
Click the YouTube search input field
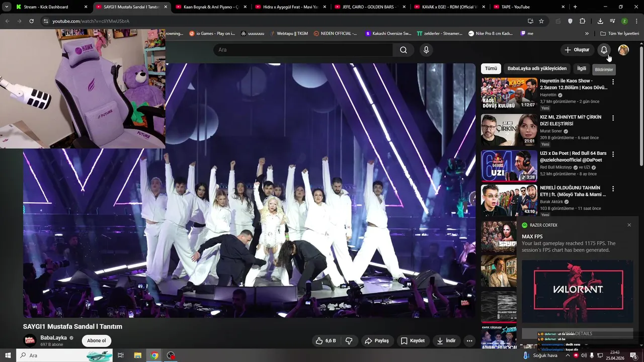click(303, 50)
